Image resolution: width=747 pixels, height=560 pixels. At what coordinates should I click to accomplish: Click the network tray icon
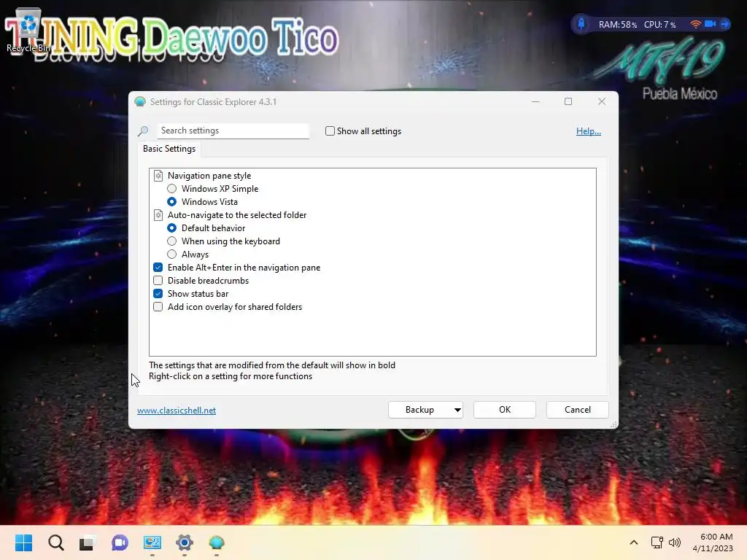(x=657, y=542)
